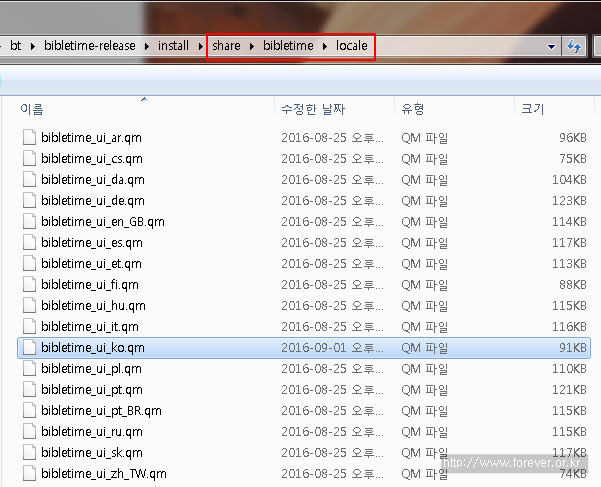Image resolution: width=601 pixels, height=487 pixels.
Task: Sort files by the 수정한 날짜 column header
Action: click(x=313, y=109)
